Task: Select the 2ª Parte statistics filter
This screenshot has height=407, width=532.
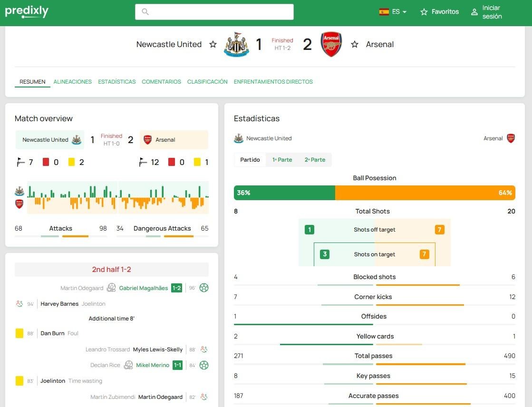Action: tap(315, 160)
